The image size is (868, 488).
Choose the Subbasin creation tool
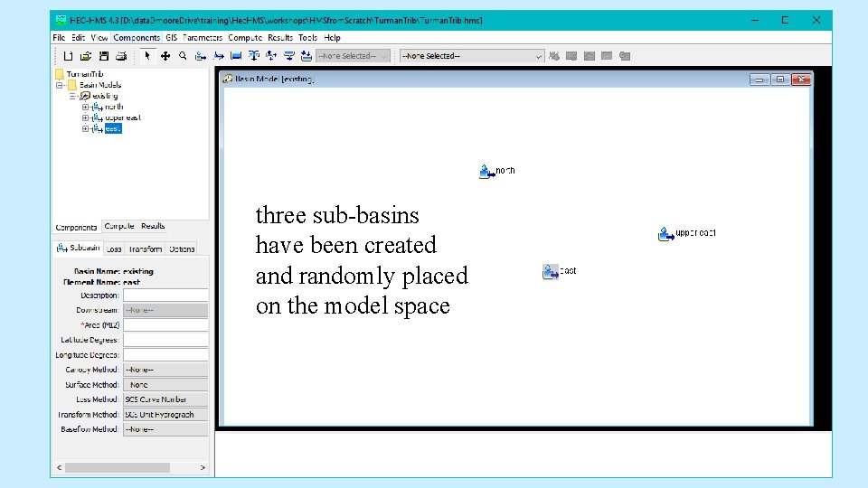201,56
